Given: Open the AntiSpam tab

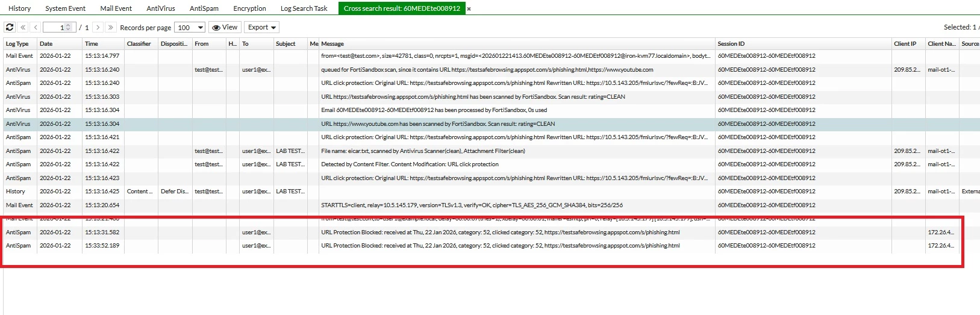Looking at the screenshot, I should 204,8.
